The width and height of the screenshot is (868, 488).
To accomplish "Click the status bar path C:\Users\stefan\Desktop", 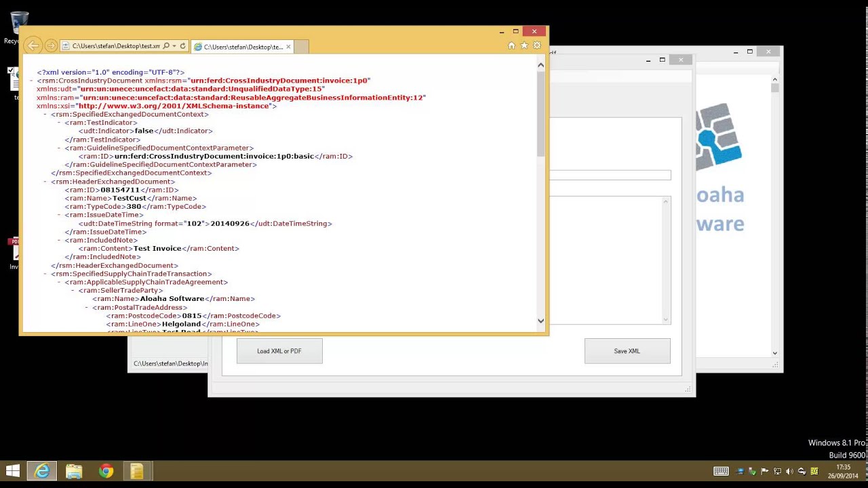I will point(170,363).
